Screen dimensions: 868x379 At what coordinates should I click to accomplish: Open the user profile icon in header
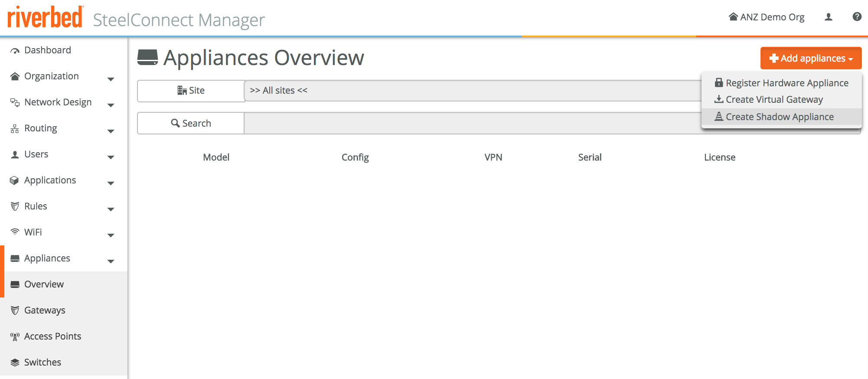tap(829, 17)
